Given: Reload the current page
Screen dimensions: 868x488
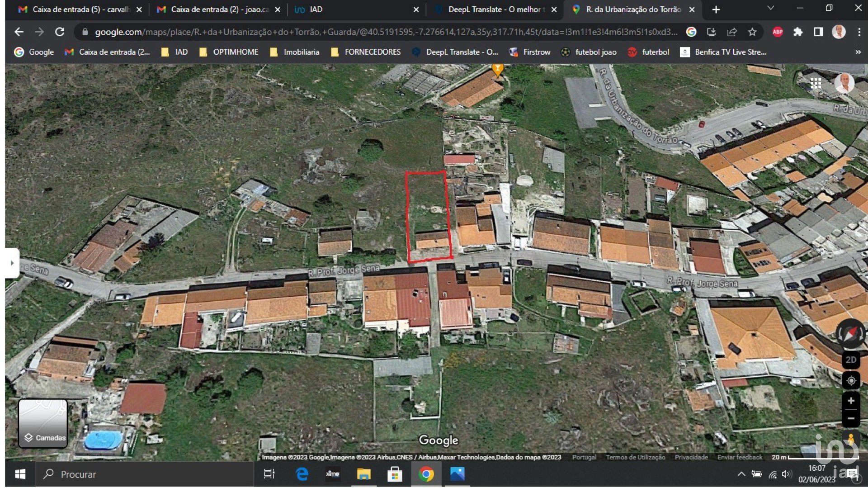Looking at the screenshot, I should [x=60, y=32].
